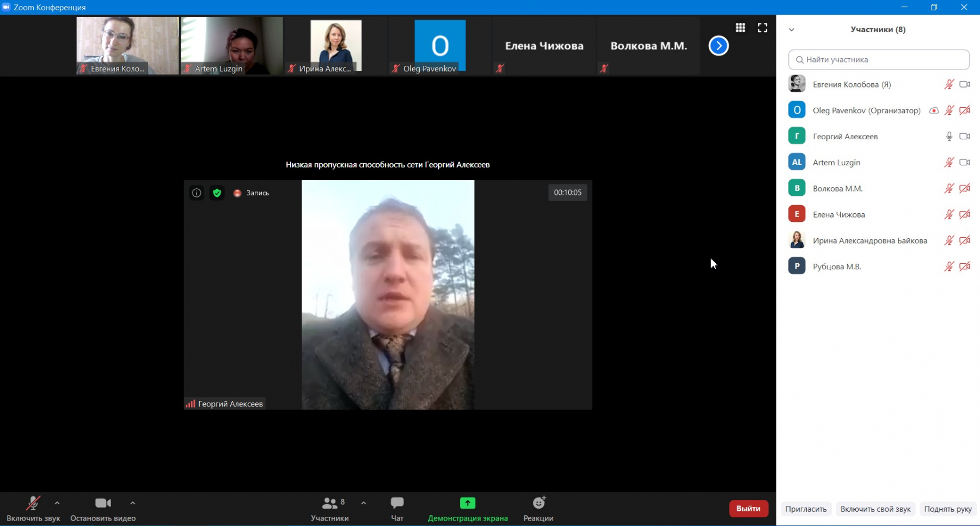The width and height of the screenshot is (980, 526).
Task: Select Oleg Pavenkov thumbnail tile
Action: pyautogui.click(x=440, y=46)
